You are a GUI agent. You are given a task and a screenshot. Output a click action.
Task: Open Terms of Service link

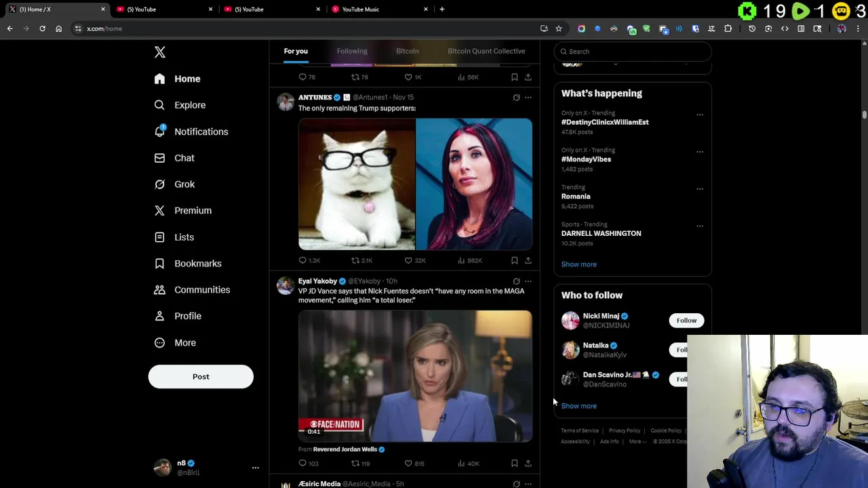click(580, 431)
